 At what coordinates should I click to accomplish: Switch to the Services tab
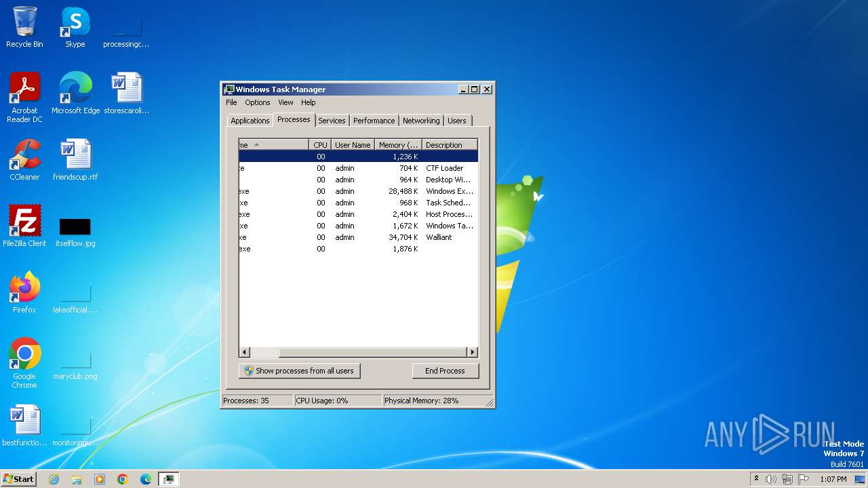pyautogui.click(x=332, y=121)
